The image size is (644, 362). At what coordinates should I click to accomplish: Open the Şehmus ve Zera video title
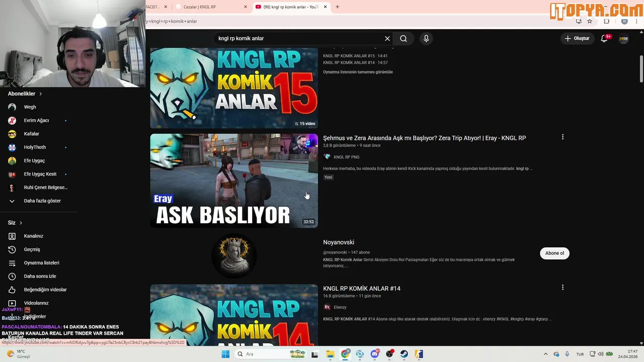click(x=425, y=138)
